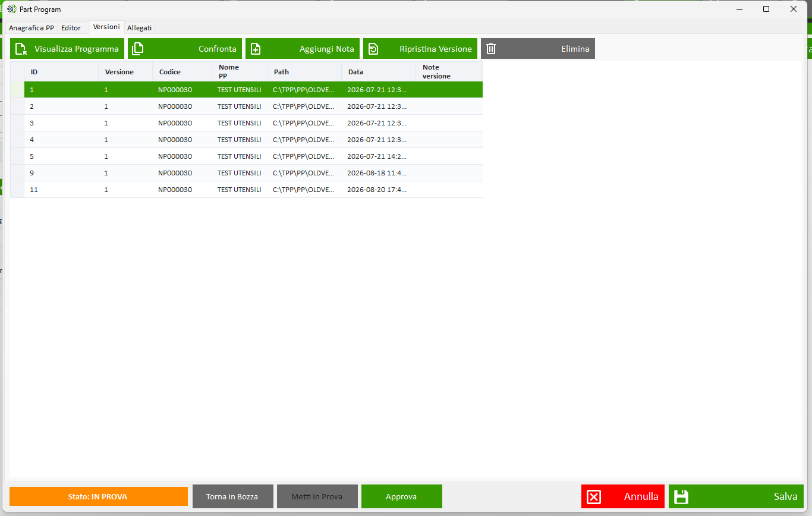Image resolution: width=812 pixels, height=516 pixels.
Task: Click the date cell starting 2026-07-21 14:2
Action: [379, 156]
